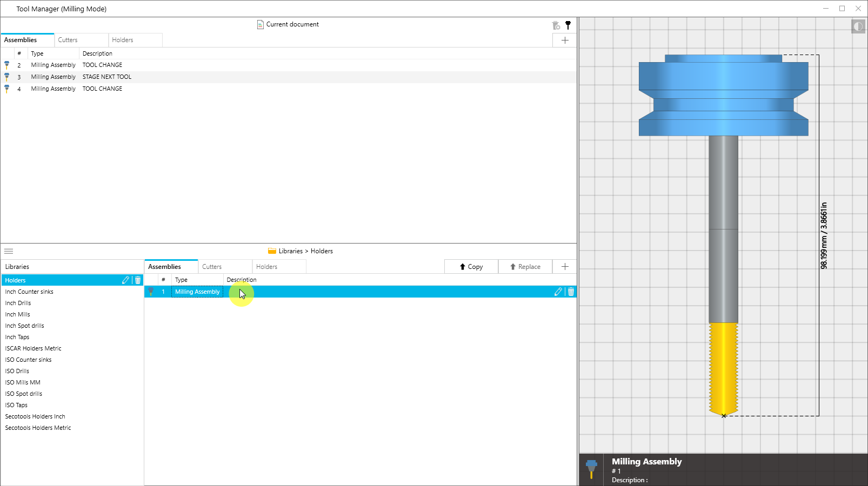Click the tool settings icon beside the pin
Screen dimensions: 868x486
point(556,25)
